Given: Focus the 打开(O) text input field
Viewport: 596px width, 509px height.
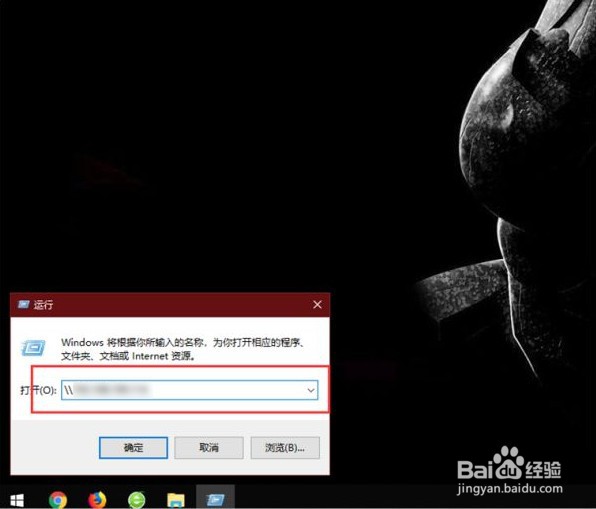Looking at the screenshot, I should tap(189, 390).
